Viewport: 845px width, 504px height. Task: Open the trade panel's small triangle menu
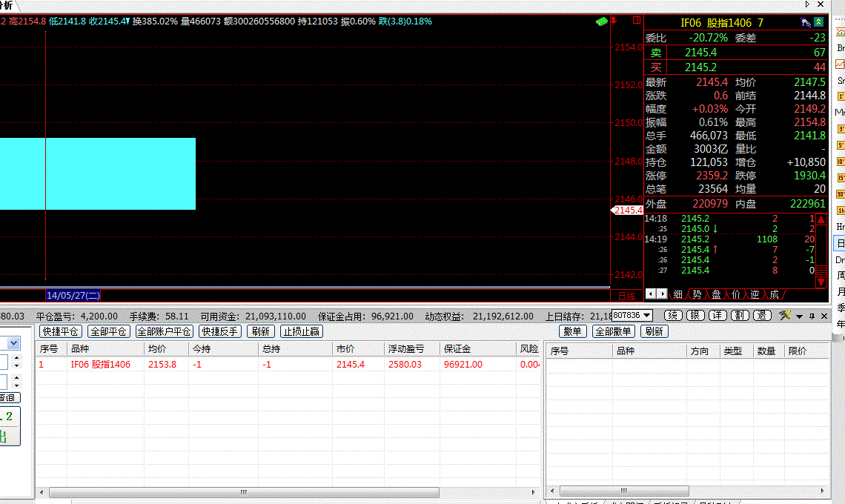pos(800,316)
